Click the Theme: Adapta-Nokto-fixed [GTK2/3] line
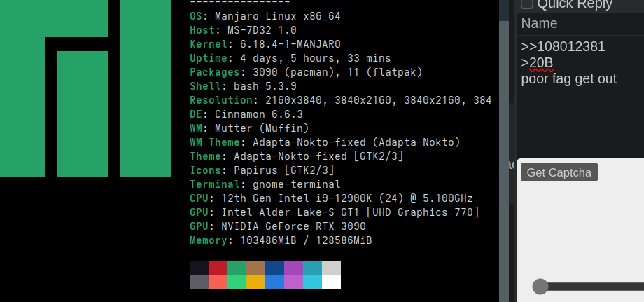The height and width of the screenshot is (302, 644). (297, 156)
